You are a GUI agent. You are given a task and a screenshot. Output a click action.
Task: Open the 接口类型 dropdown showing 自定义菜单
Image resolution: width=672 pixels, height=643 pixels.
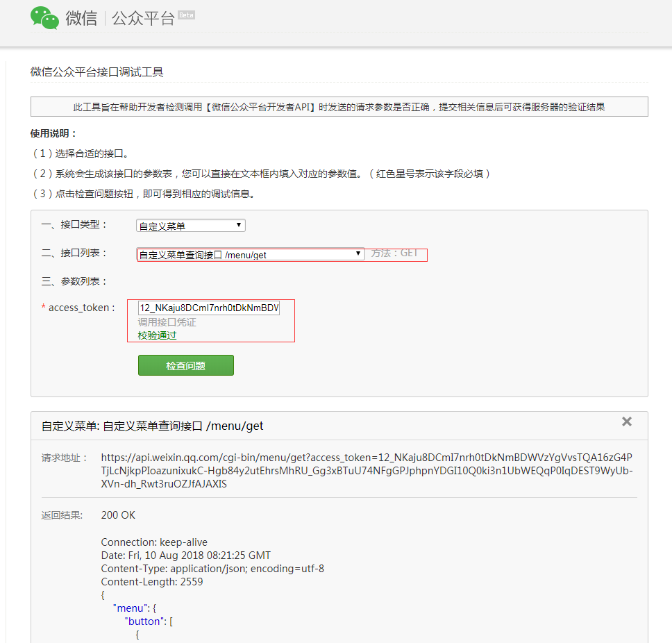coord(191,226)
